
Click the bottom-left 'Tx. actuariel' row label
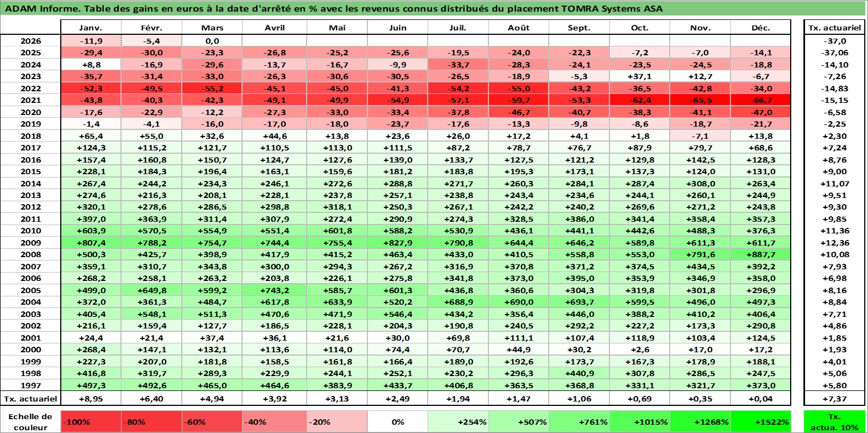coord(30,398)
